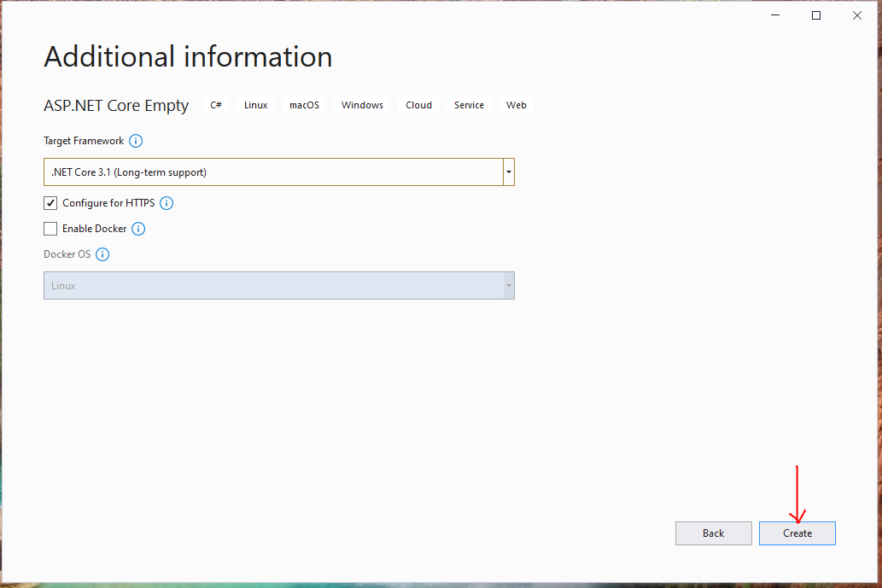The height and width of the screenshot is (588, 882).
Task: Show info icon next to Enable Docker
Action: 138,229
